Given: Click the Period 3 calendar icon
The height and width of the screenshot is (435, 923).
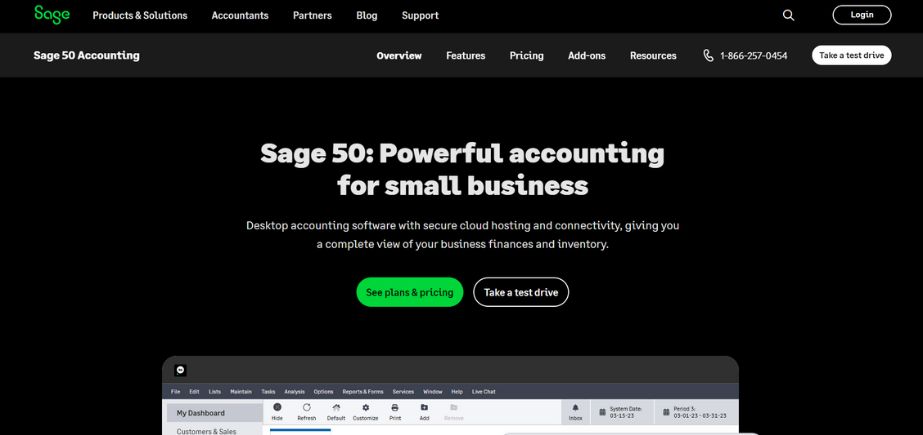Looking at the screenshot, I should (667, 412).
